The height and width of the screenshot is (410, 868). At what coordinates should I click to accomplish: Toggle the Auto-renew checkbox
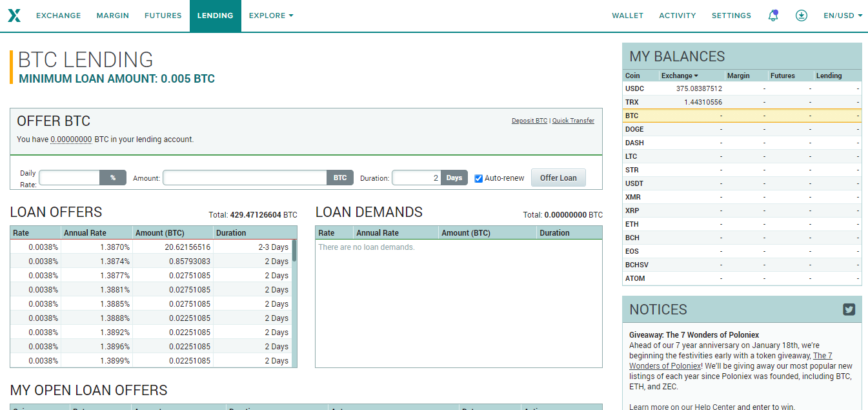click(x=479, y=178)
